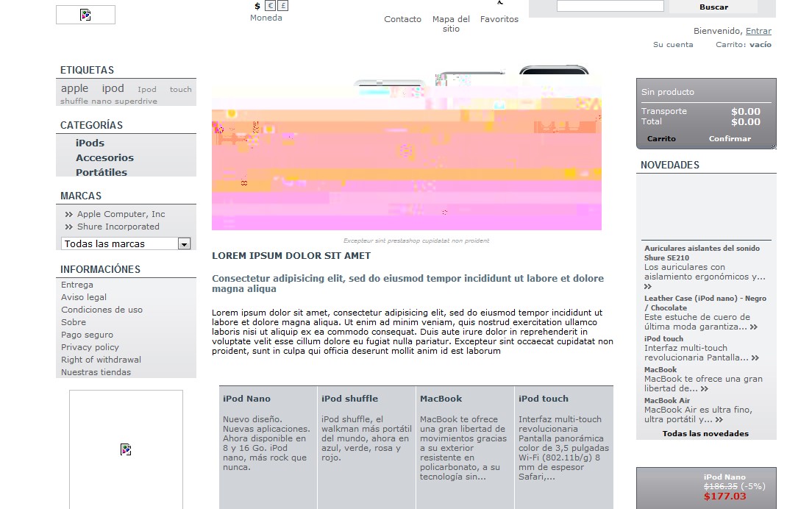This screenshot has width=812, height=509.
Task: Click the arrows after MacBook novedades description
Action: click(705, 388)
